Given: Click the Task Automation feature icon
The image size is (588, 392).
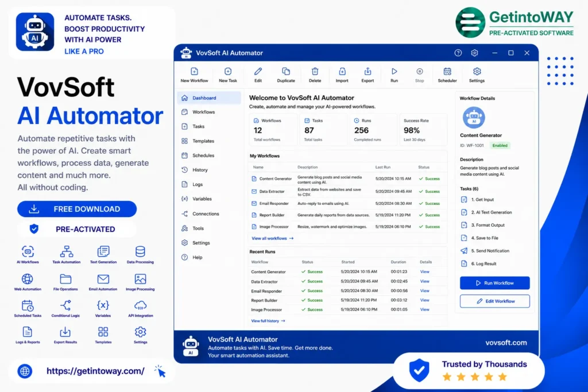Looking at the screenshot, I should [67, 251].
